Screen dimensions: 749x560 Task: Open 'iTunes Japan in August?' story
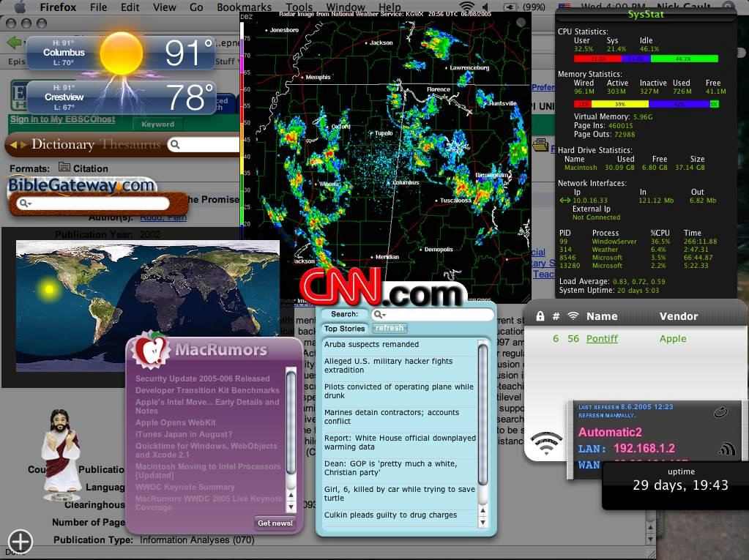click(184, 434)
